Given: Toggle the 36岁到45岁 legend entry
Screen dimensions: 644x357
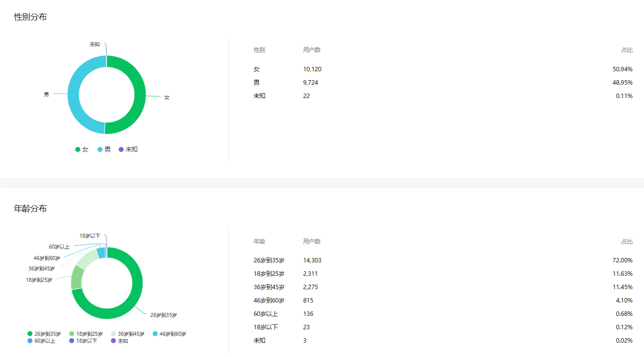Looking at the screenshot, I should pos(127,334).
